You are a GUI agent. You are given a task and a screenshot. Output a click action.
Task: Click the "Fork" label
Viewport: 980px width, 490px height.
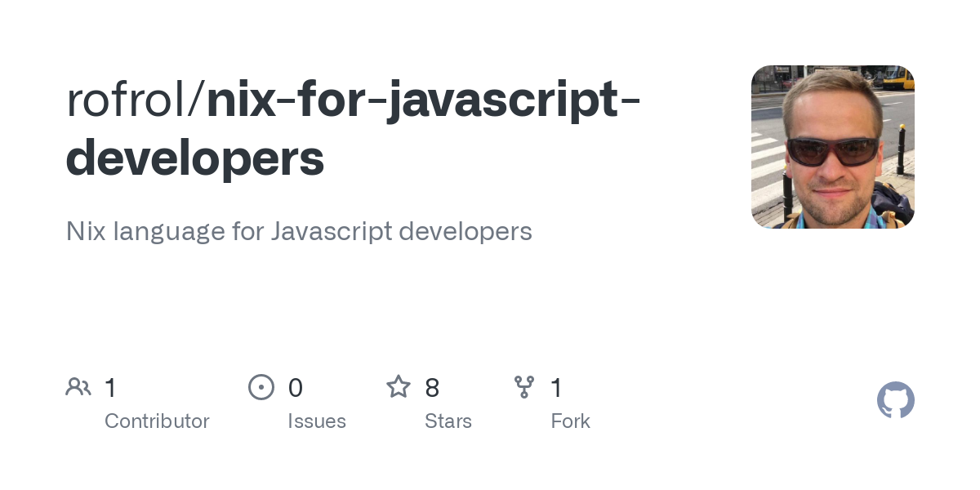[x=570, y=421]
